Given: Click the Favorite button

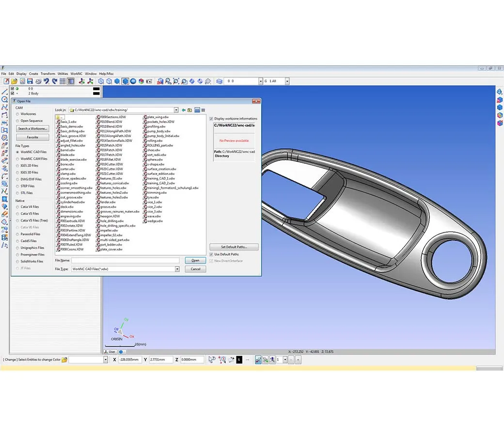Looking at the screenshot, I should click(32, 138).
